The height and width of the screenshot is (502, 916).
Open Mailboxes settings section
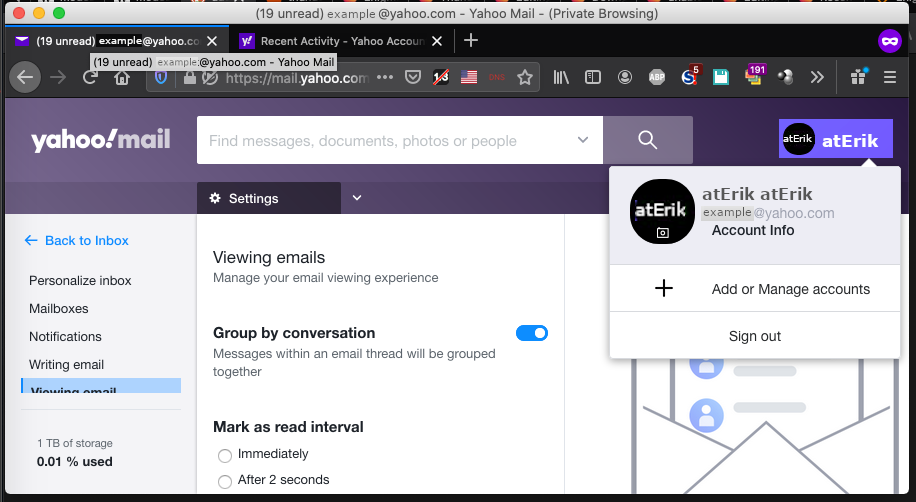[58, 309]
